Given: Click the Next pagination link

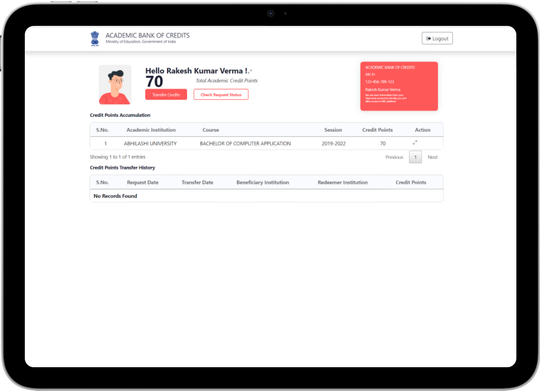Looking at the screenshot, I should [x=432, y=157].
